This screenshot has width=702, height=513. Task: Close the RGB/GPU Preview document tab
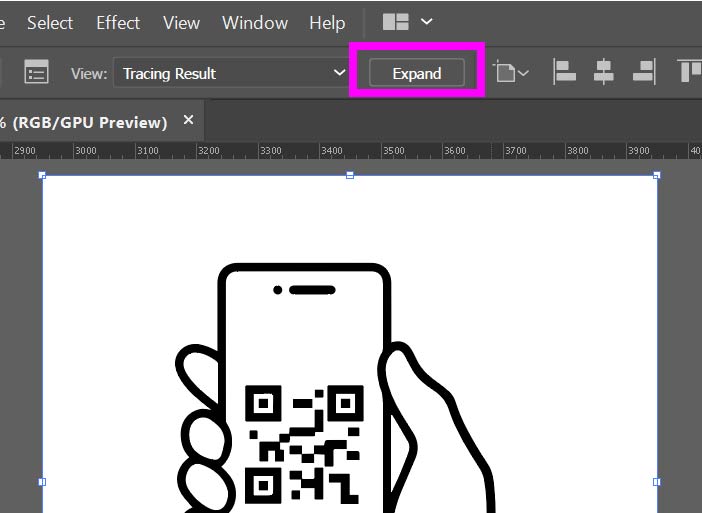point(188,120)
